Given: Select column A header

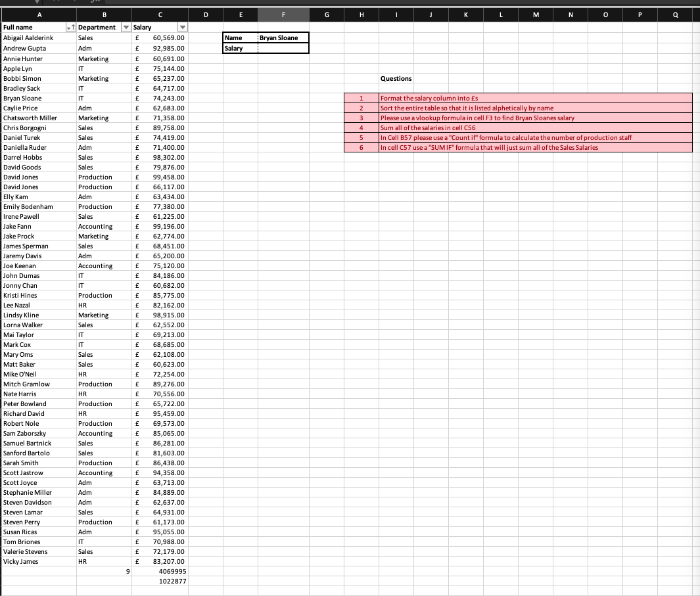Looking at the screenshot, I should click(39, 14).
